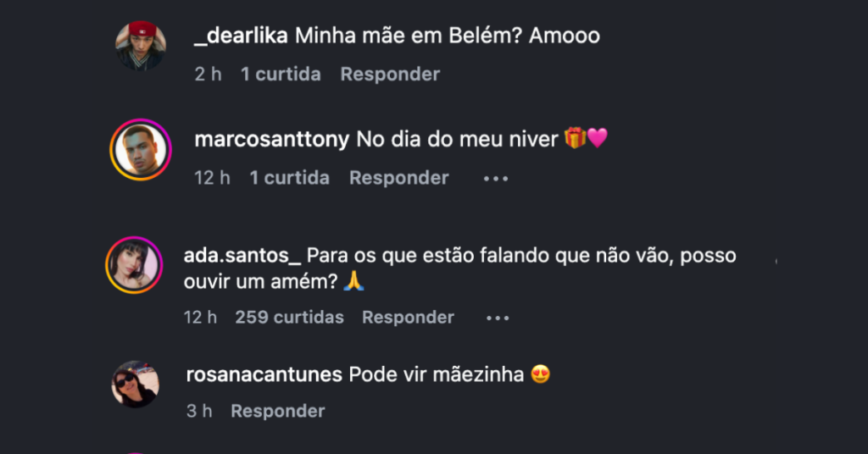Open the _dearlika username link
The height and width of the screenshot is (454, 868).
pyautogui.click(x=242, y=36)
